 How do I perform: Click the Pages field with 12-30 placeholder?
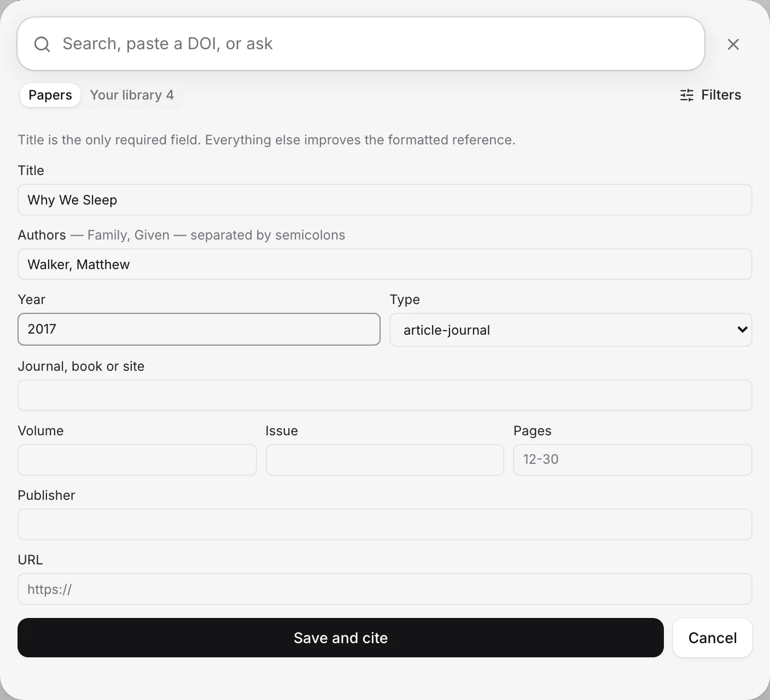(x=633, y=460)
